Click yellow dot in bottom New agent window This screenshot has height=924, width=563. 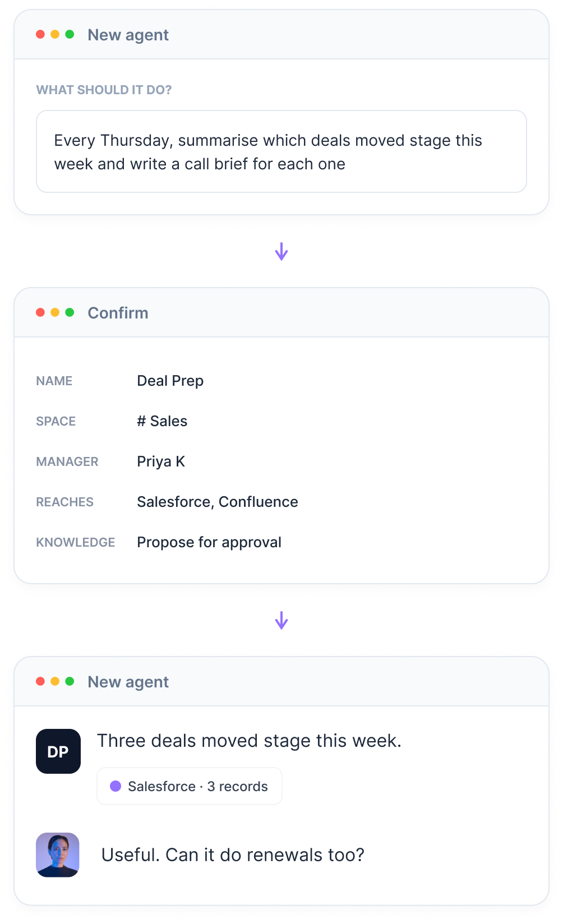[x=55, y=681]
